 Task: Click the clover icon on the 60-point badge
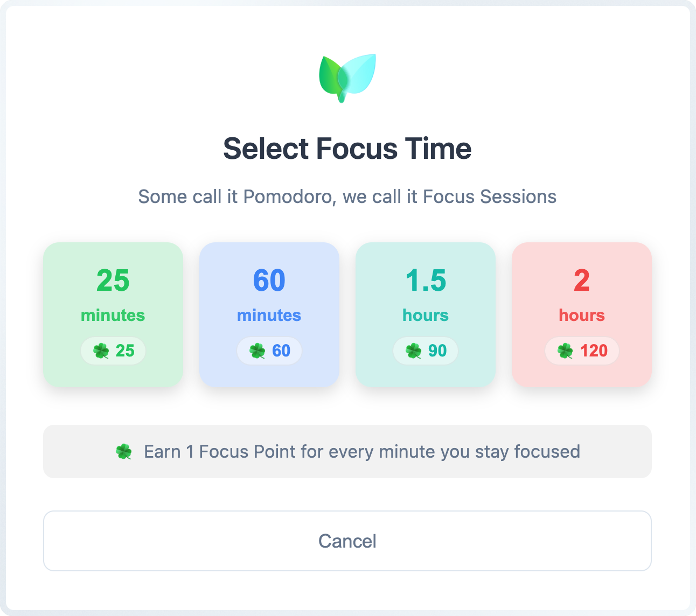point(257,351)
